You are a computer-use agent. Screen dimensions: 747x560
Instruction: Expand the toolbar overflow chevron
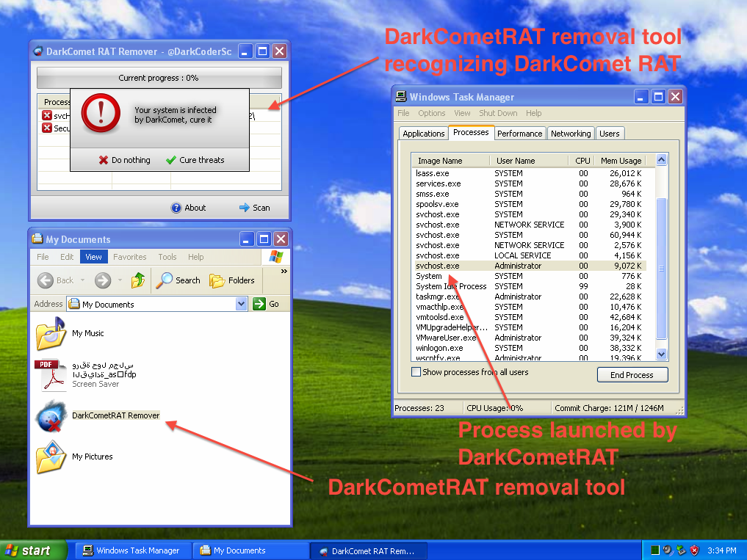284,271
